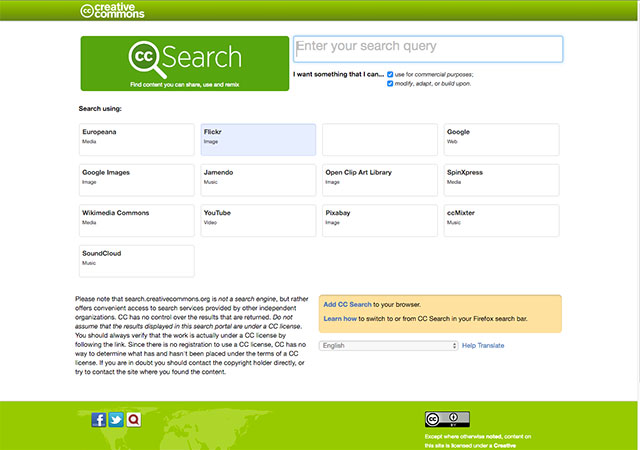Select the Open Clip Art Library source
The image size is (640, 450).
click(380, 180)
